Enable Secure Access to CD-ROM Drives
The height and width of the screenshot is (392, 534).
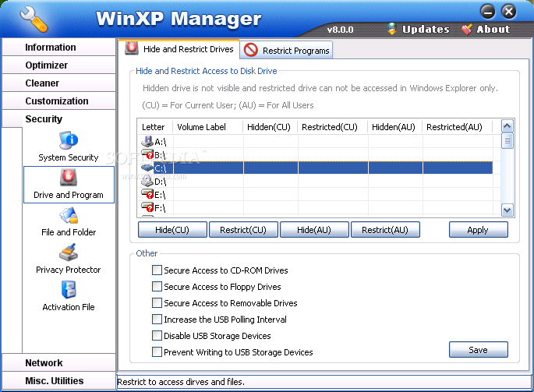(x=157, y=270)
